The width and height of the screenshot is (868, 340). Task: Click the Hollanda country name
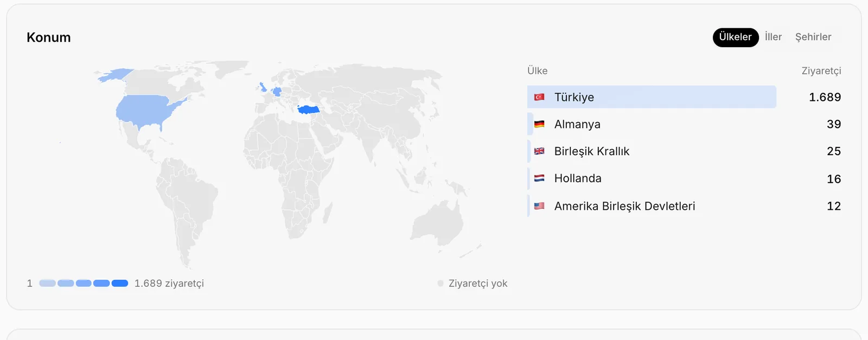(578, 178)
